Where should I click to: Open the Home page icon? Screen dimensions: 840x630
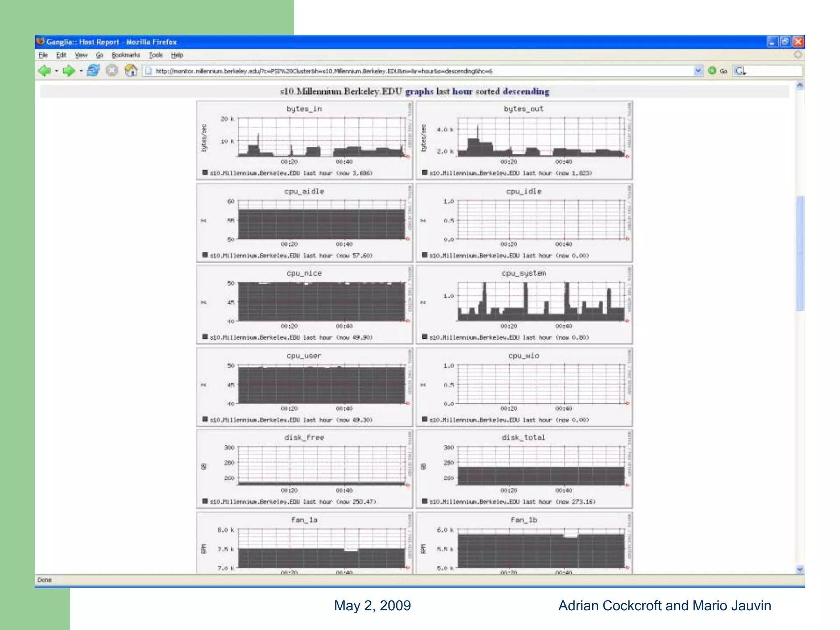[131, 71]
